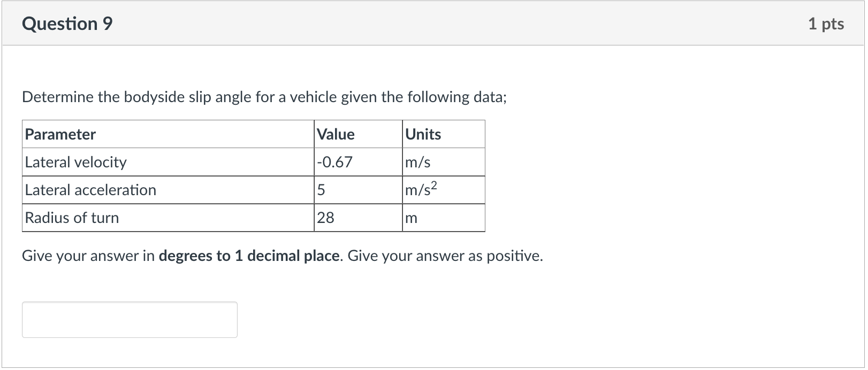
Task: Click the lateral acceleration value 5
Action: [x=358, y=190]
